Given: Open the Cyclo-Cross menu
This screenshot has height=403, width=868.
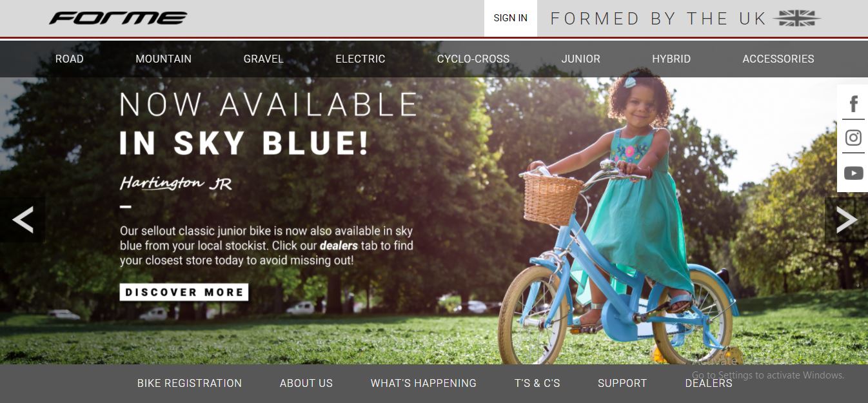Looking at the screenshot, I should 473,59.
